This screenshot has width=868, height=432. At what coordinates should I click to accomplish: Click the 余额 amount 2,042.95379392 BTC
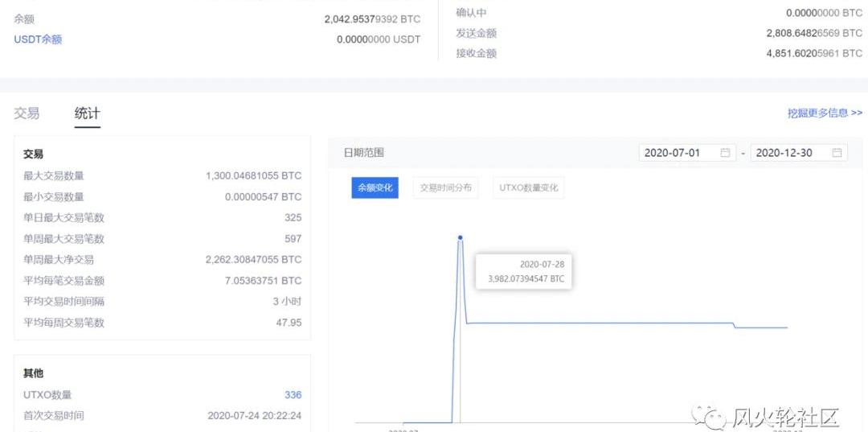click(372, 19)
